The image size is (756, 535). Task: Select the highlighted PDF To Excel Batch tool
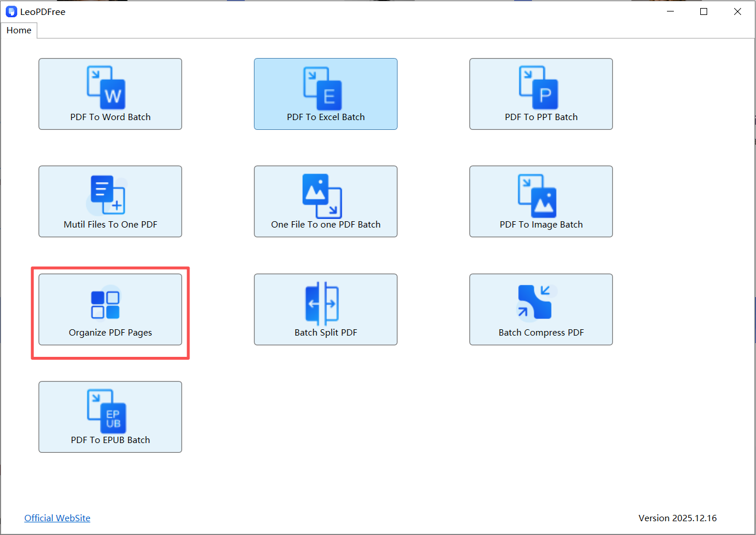[325, 94]
